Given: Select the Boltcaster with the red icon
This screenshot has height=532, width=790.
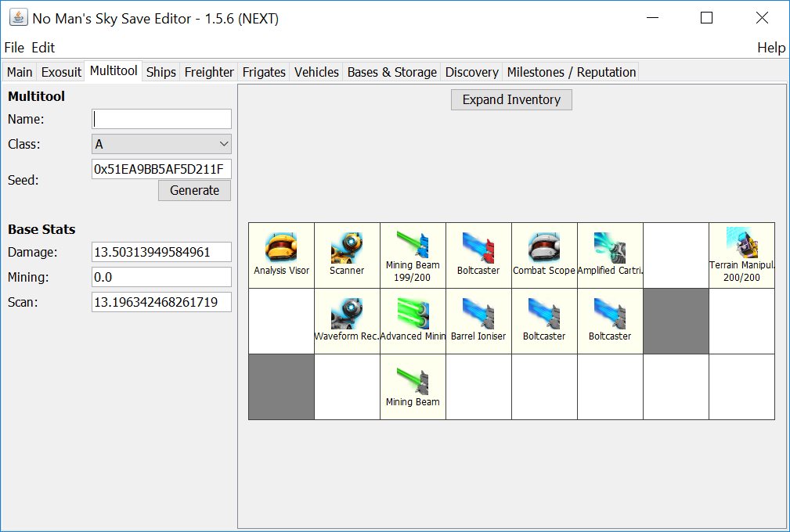Looking at the screenshot, I should click(478, 255).
